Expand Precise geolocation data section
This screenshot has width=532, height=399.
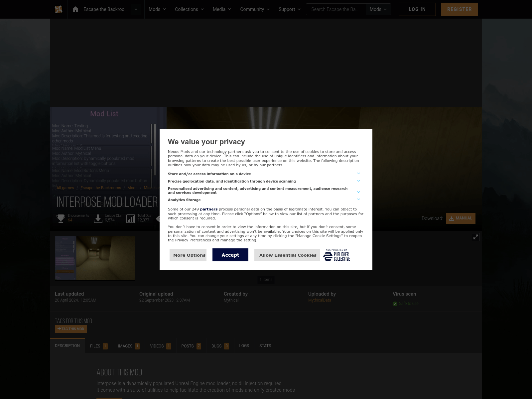pos(358,181)
